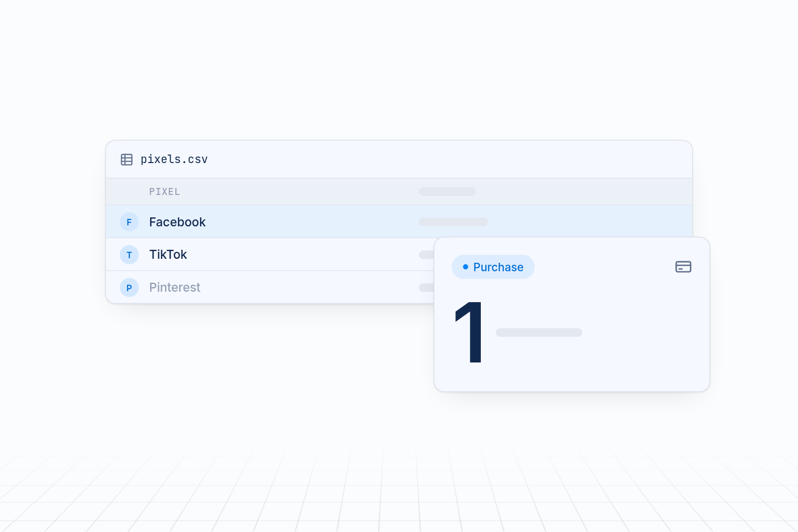Select the P avatar for Pinterest
Image resolution: width=798 pixels, height=532 pixels.
pos(129,288)
